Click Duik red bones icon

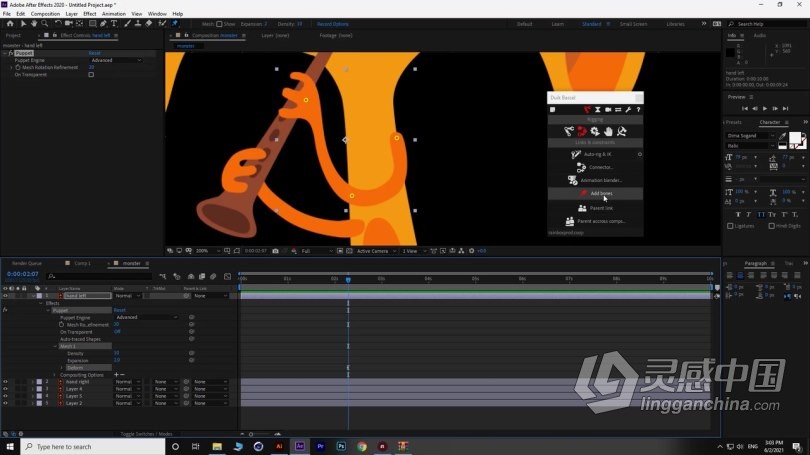coord(582,132)
